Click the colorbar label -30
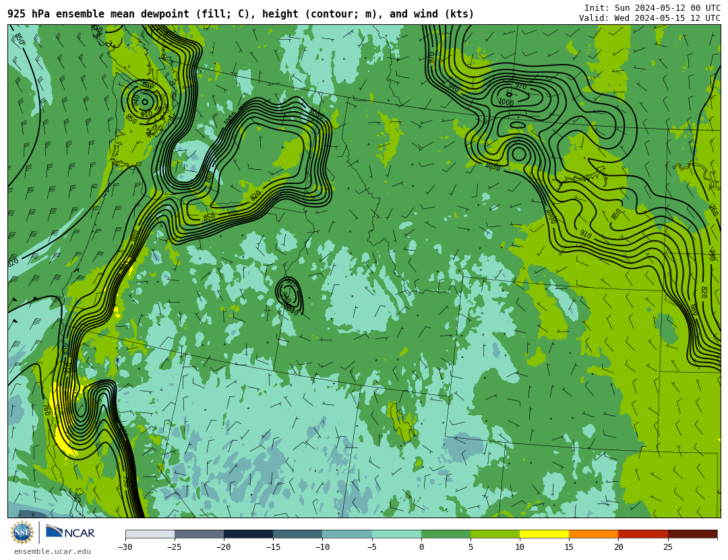 point(125,547)
